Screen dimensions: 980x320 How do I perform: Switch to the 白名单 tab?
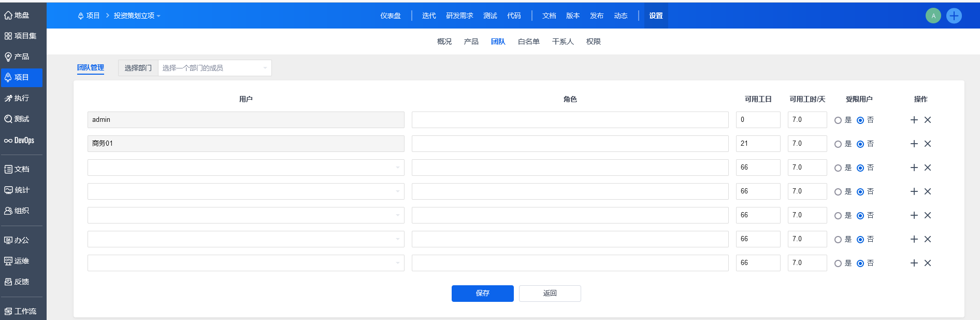[x=528, y=41]
